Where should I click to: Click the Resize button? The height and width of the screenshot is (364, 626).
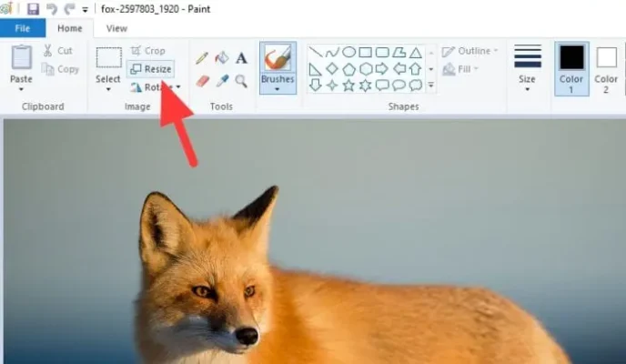pyautogui.click(x=151, y=69)
